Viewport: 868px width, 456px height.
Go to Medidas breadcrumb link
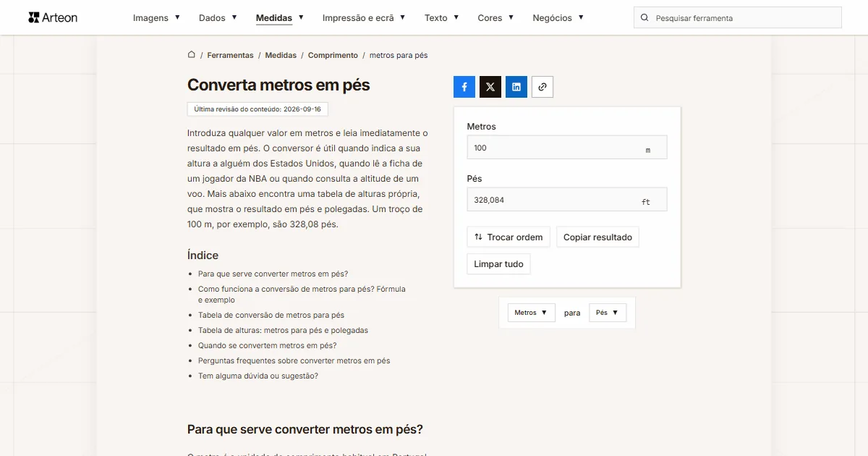click(x=281, y=55)
